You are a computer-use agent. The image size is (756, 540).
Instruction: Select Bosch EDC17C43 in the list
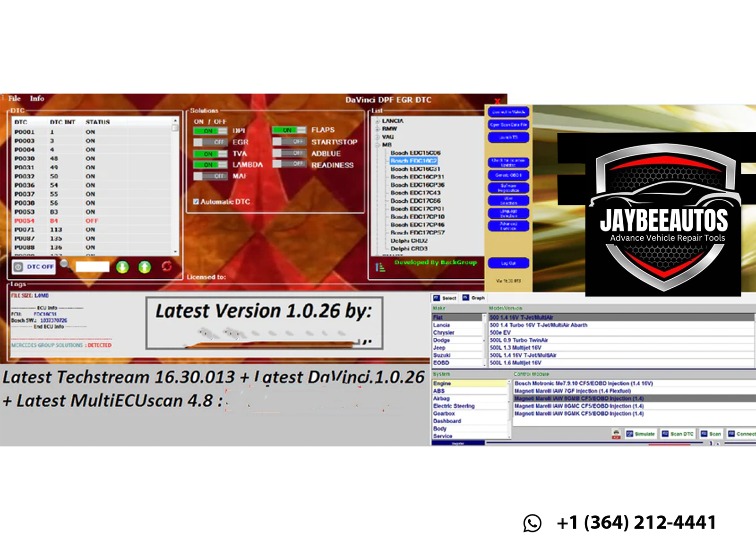pyautogui.click(x=415, y=193)
